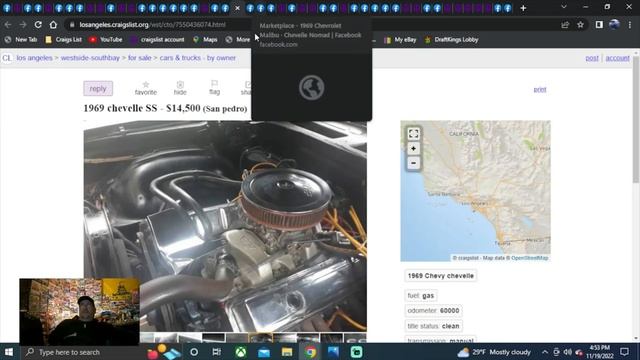Viewport: 640px width, 360px height.
Task: Click the browser forward arrow
Action: click(23, 25)
